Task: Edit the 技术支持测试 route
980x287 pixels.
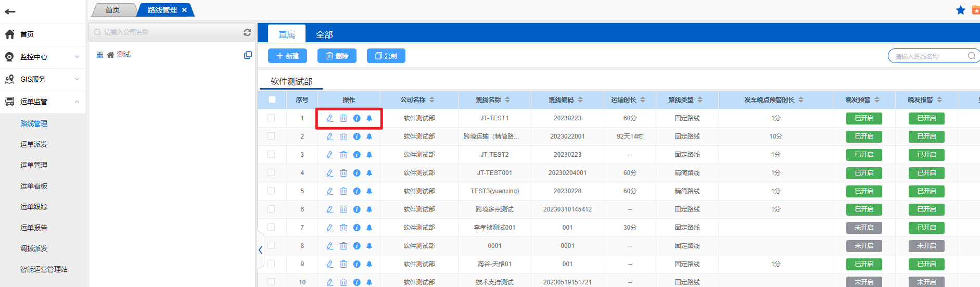Action: pyautogui.click(x=330, y=282)
